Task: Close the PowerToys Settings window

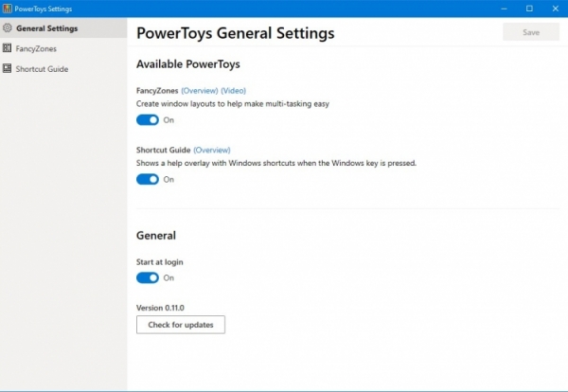Action: click(x=555, y=9)
